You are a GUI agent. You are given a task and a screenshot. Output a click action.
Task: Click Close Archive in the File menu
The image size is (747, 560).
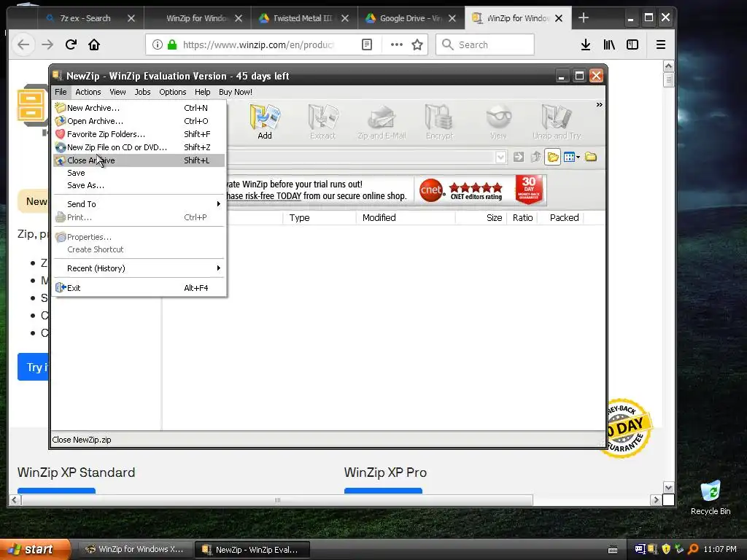coord(139,160)
